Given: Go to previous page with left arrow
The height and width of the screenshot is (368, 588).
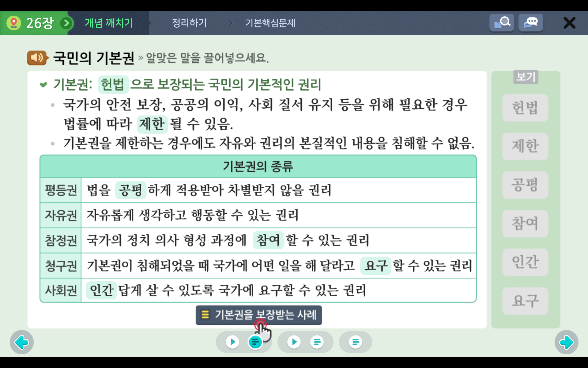Looking at the screenshot, I should [x=22, y=342].
